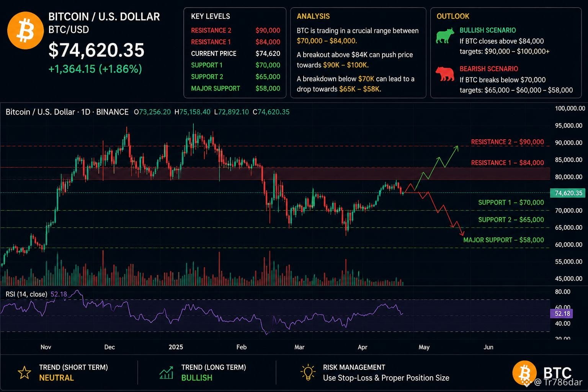
Task: Click the Apr label on the time axis
Action: click(x=363, y=347)
